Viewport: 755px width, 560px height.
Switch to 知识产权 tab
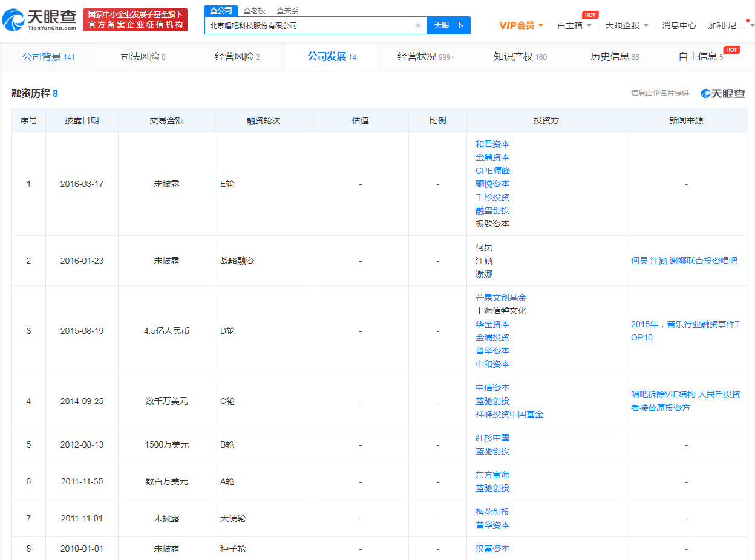[520, 57]
